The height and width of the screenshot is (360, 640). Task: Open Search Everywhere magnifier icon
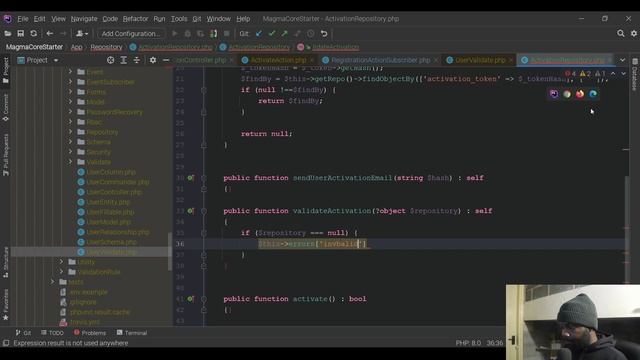coord(620,33)
